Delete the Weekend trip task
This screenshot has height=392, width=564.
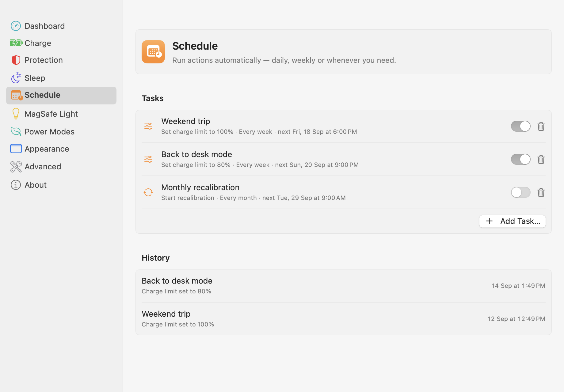pos(541,126)
